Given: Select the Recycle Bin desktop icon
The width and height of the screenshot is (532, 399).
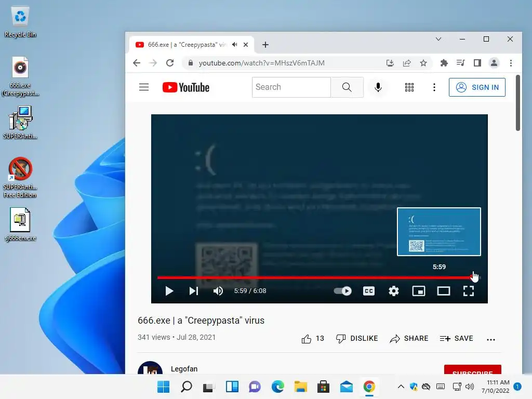Looking at the screenshot, I should pos(20,22).
